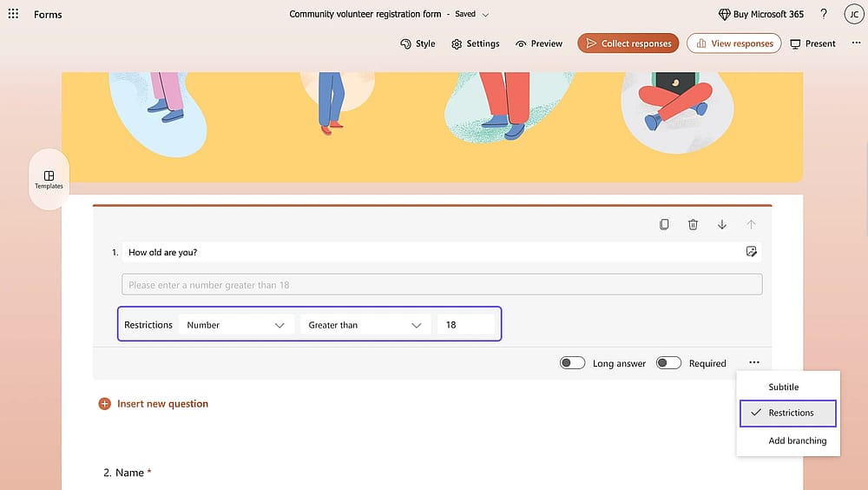Click the answer placeholder text field
The image size is (868, 490).
(x=442, y=284)
